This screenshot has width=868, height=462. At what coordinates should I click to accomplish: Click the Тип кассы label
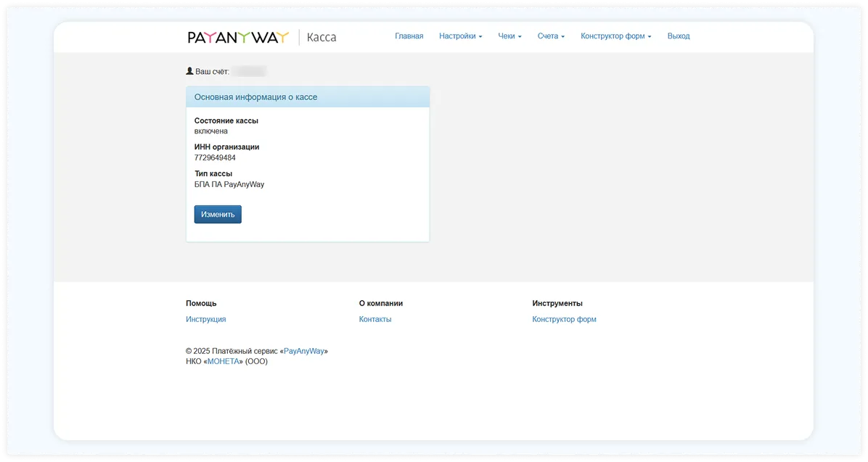(213, 174)
